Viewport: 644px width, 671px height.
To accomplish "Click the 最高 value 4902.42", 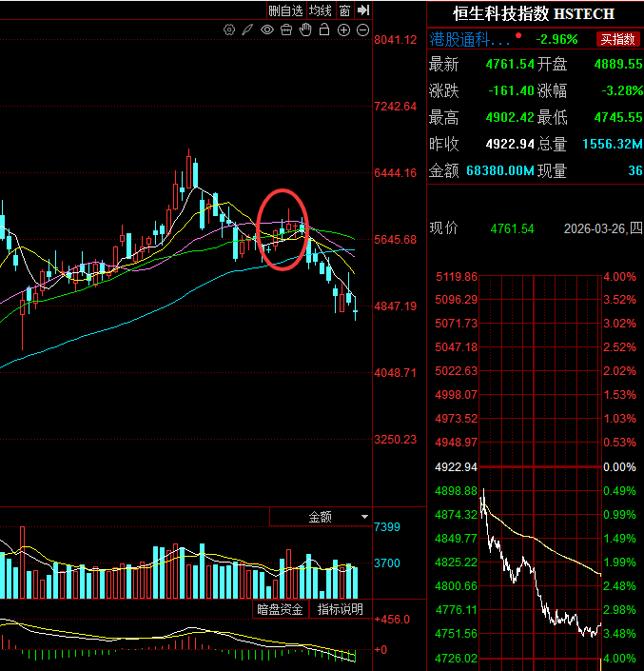I will coord(510,117).
